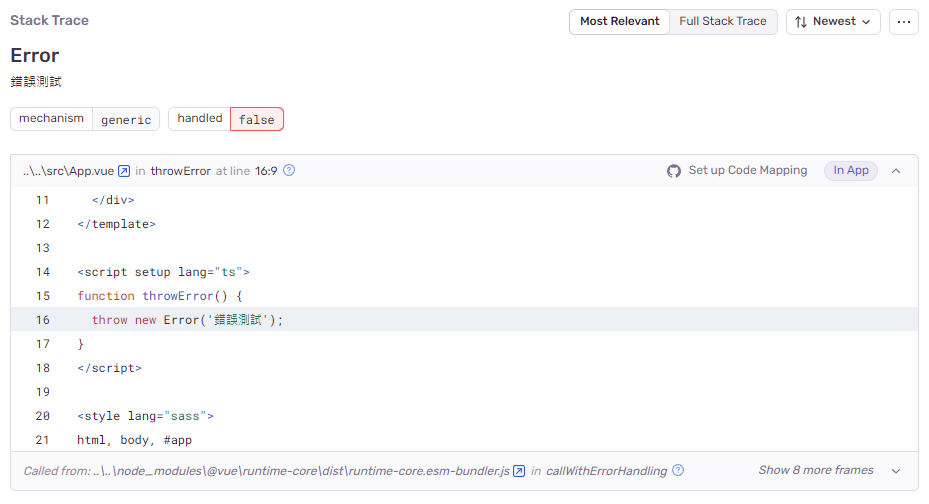The image size is (929, 504).
Task: Click the Set up Code Mapping link
Action: pyautogui.click(x=747, y=171)
